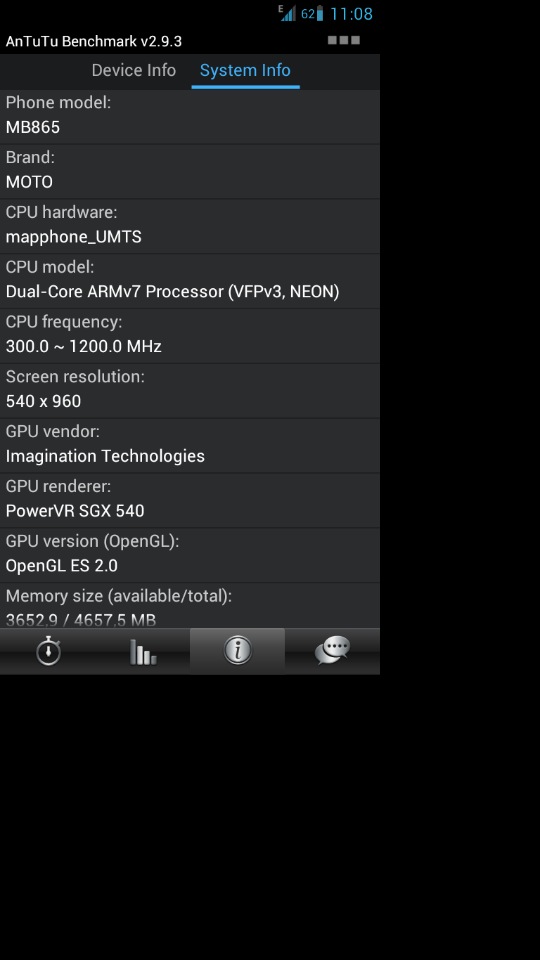Tap the Brand MOTO row

(x=190, y=171)
